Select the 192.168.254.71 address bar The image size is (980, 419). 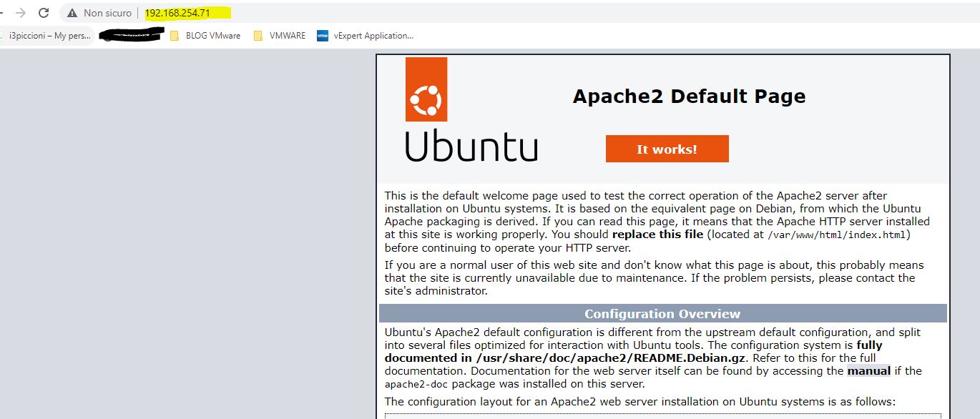(x=177, y=13)
